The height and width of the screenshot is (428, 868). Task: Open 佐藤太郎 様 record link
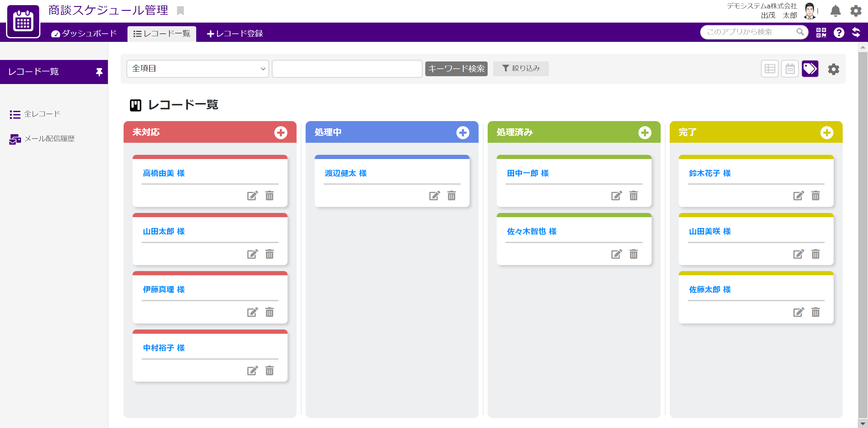[710, 289]
